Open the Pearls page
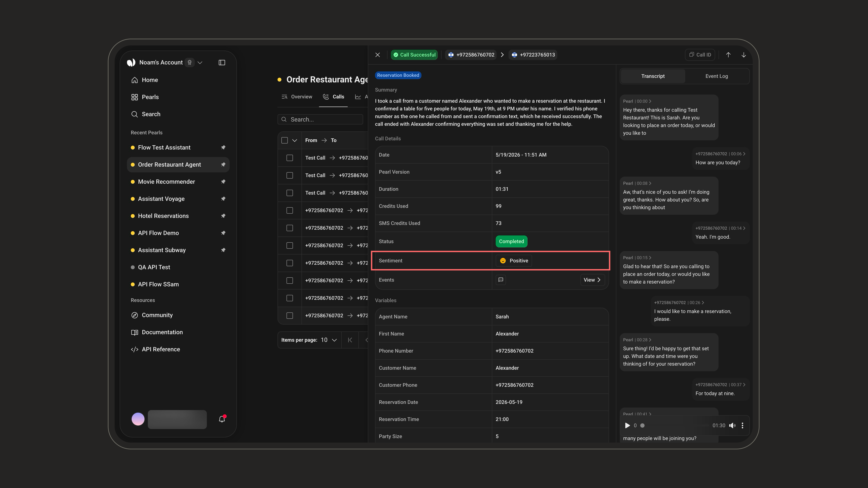Viewport: 868px width, 488px height. 178,97
